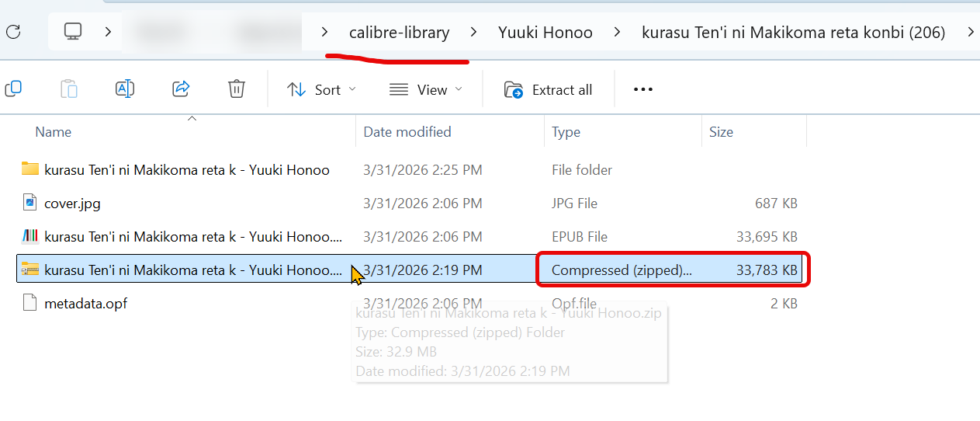Image resolution: width=980 pixels, height=421 pixels.
Task: Select the EPUB File row
Action: coord(192,237)
